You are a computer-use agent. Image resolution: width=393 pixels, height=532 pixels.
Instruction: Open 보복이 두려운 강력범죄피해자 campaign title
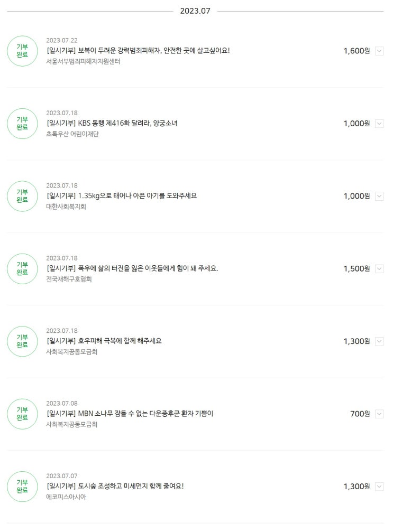point(138,51)
